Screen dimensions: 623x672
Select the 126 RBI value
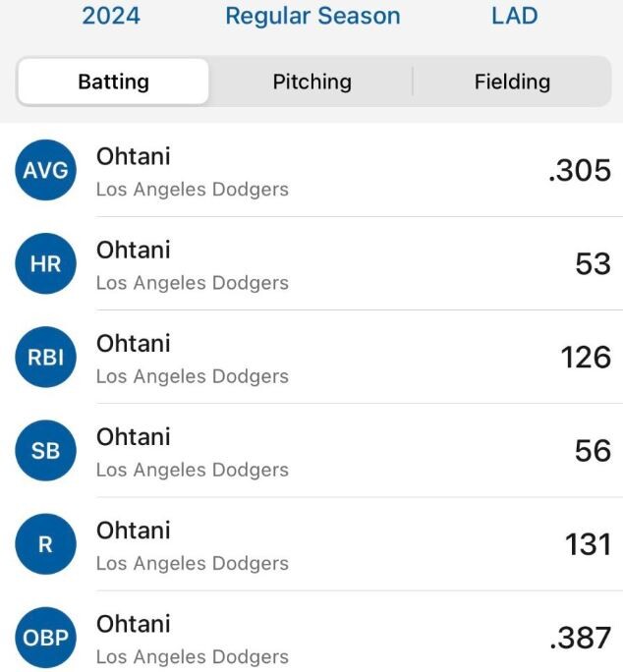click(586, 357)
